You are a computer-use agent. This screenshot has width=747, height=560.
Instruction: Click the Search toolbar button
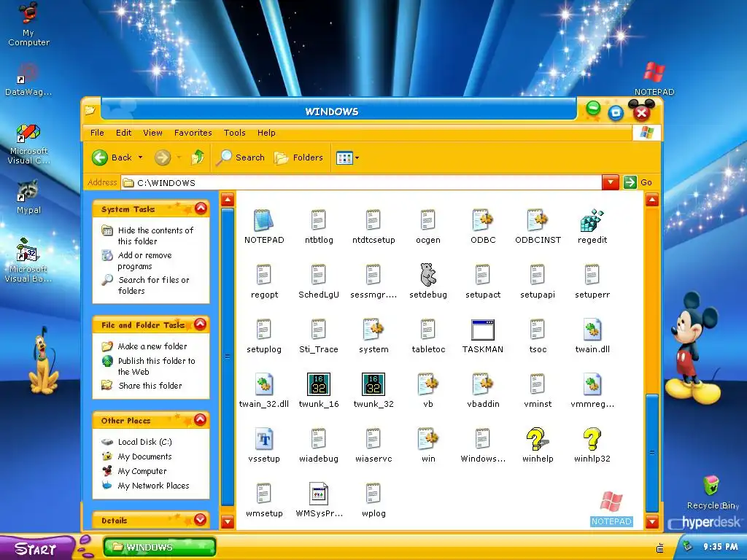click(241, 157)
